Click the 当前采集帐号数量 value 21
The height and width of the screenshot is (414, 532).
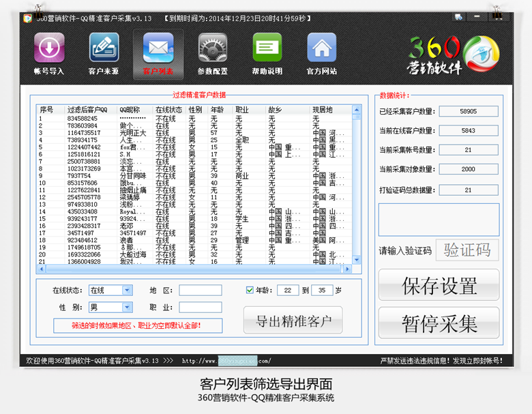click(x=469, y=150)
